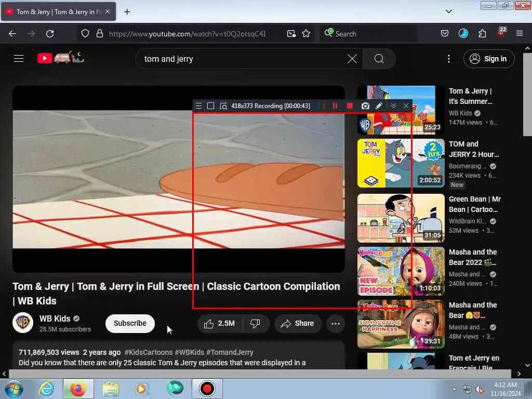The image size is (532, 399).
Task: Open 'Green Bean | Mr Bean' video title
Action: tap(475, 204)
